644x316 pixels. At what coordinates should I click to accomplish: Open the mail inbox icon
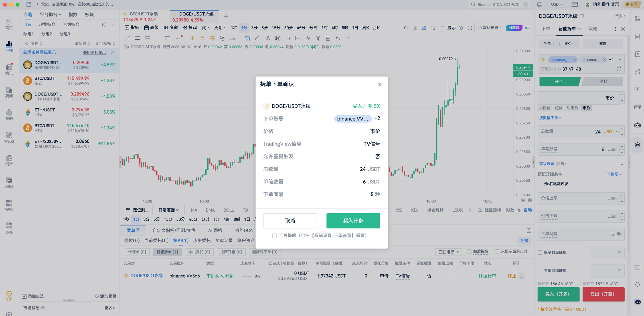click(x=575, y=4)
